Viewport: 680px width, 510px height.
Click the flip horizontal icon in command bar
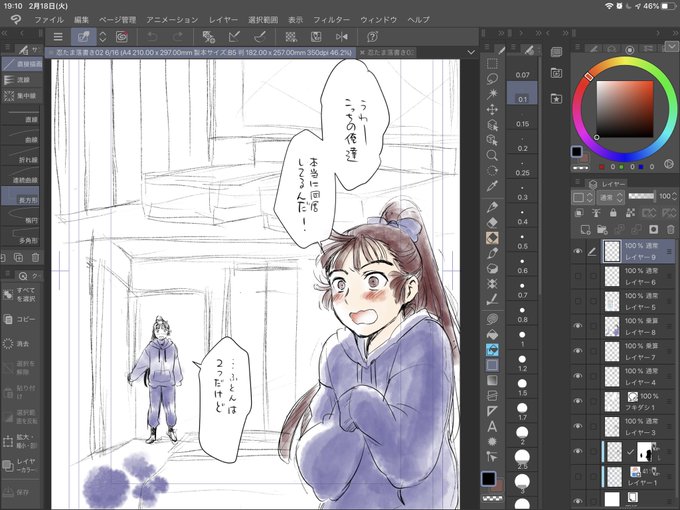click(342, 37)
